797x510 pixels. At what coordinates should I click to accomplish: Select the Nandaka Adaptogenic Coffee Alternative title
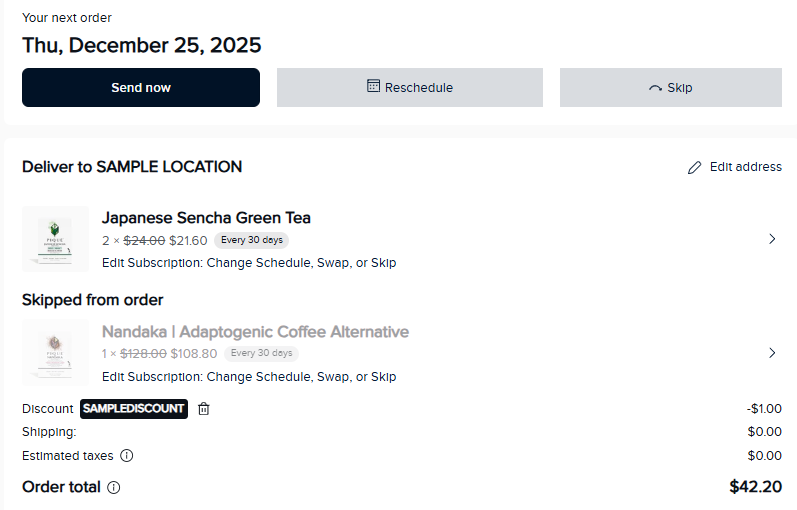pyautogui.click(x=255, y=332)
